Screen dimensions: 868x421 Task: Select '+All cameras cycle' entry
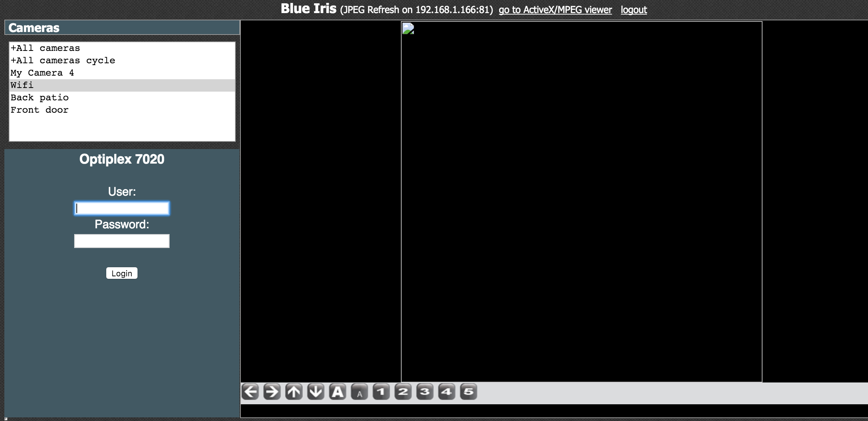63,60
